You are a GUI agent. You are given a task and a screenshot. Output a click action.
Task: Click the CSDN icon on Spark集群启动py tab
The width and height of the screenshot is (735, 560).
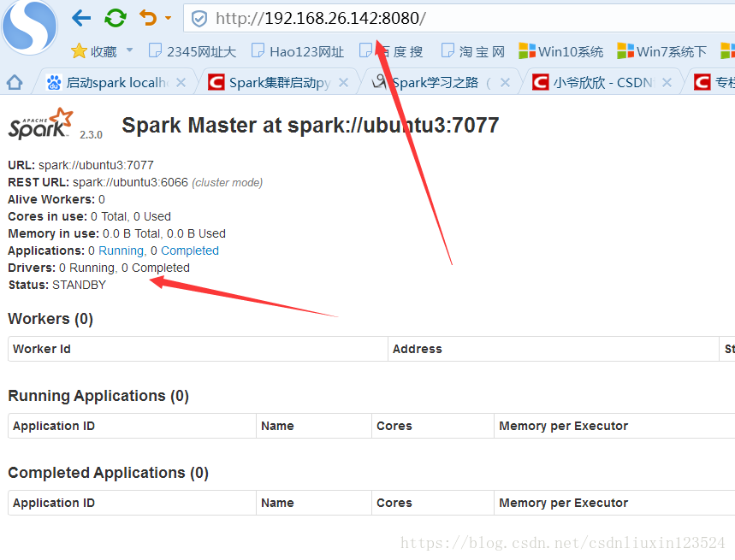[x=216, y=83]
